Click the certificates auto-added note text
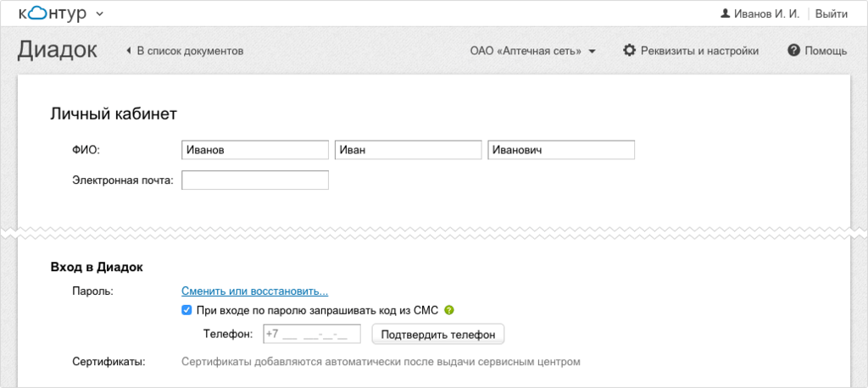 pos(381,363)
